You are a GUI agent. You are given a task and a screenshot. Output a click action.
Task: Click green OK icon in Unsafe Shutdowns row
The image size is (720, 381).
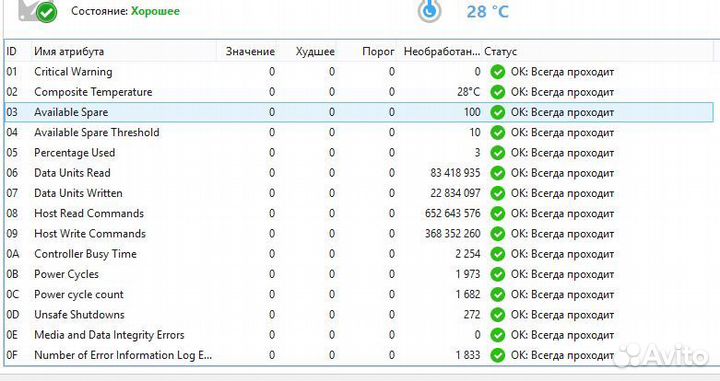[x=497, y=314]
